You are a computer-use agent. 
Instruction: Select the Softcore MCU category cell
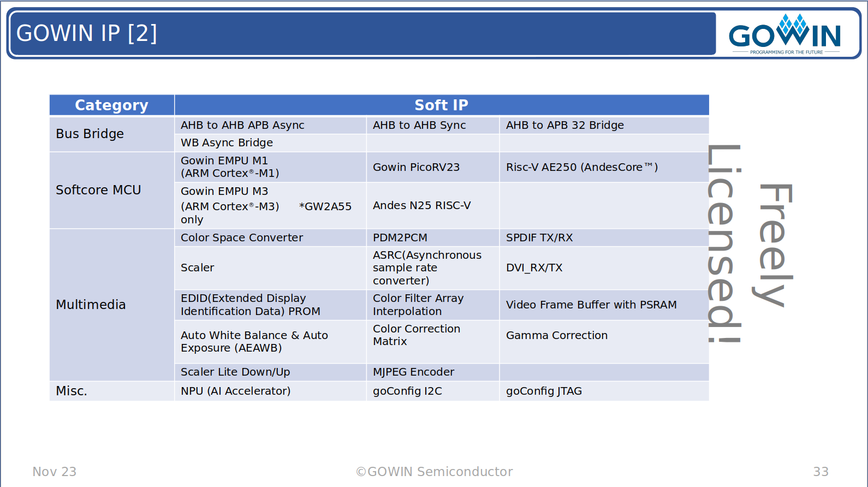pos(112,190)
